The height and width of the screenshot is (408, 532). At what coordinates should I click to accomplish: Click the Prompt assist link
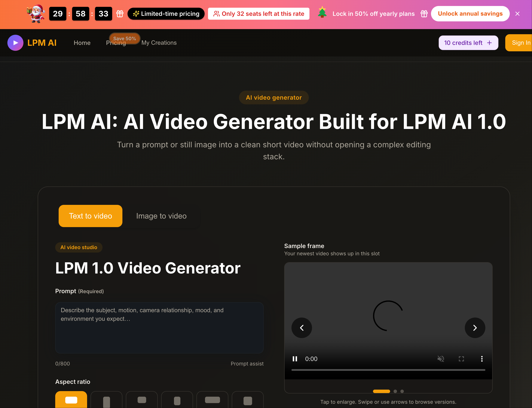[247, 364]
